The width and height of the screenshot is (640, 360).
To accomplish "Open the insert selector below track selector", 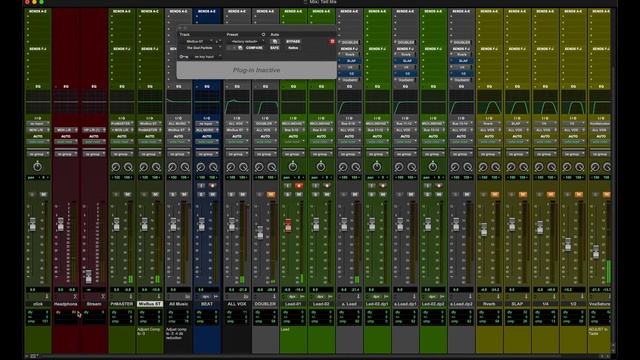I will point(201,48).
